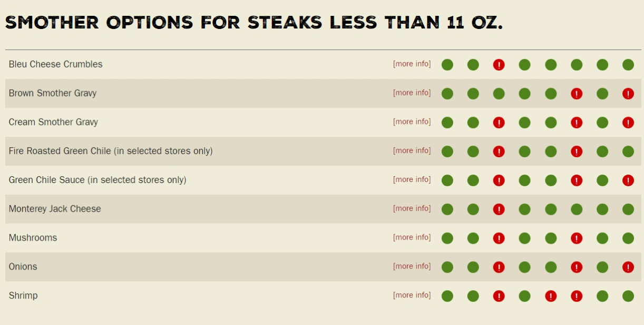The image size is (644, 325).
Task: Open more info for Onions
Action: 412,266
